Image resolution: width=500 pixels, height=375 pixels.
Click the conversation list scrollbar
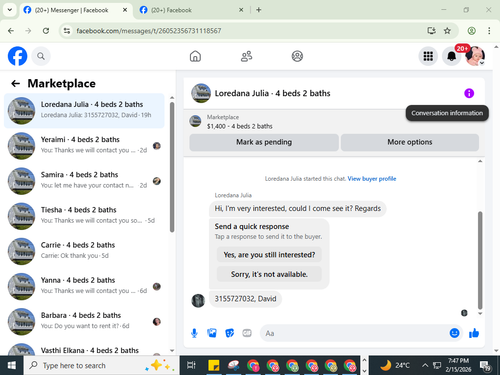tap(172, 167)
